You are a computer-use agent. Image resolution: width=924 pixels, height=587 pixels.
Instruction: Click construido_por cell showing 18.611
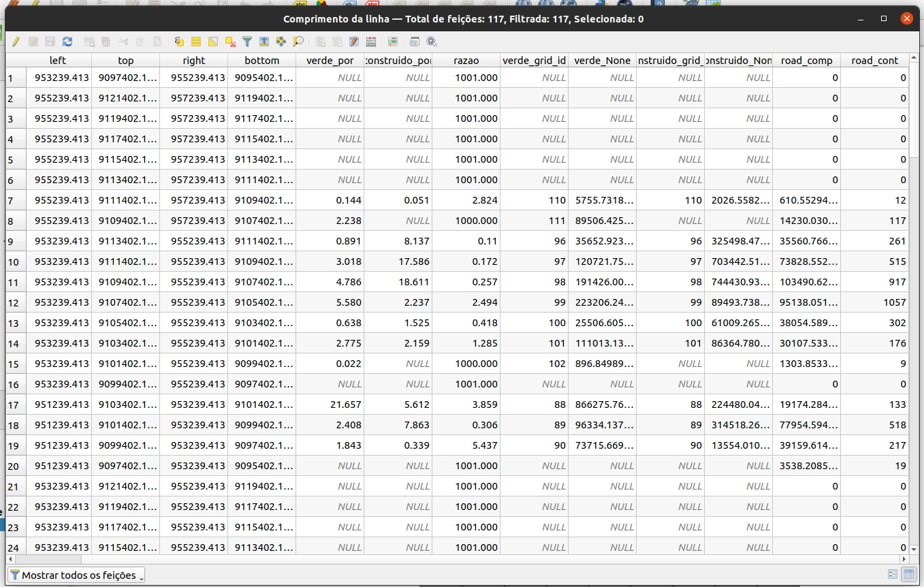click(x=398, y=282)
